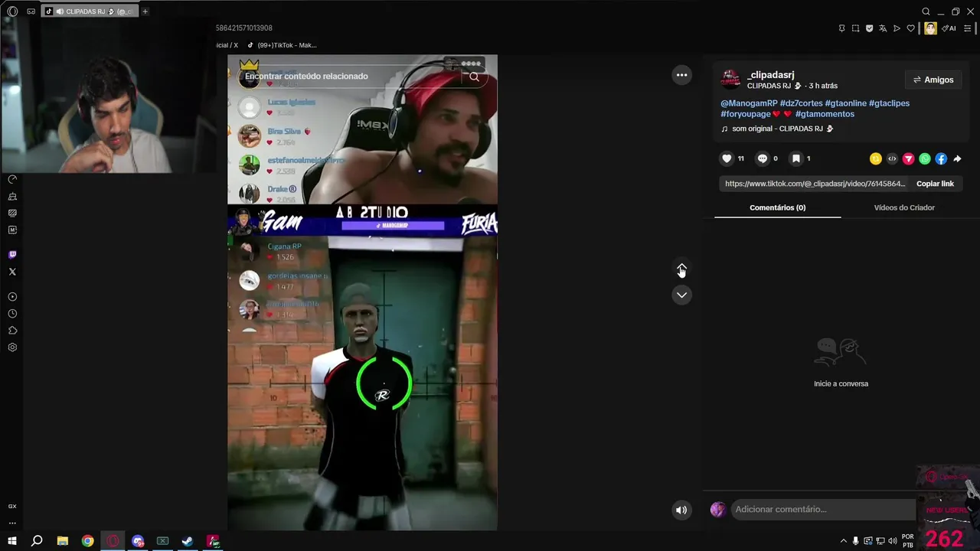
Task: Open more share options arrow
Action: [x=957, y=158]
